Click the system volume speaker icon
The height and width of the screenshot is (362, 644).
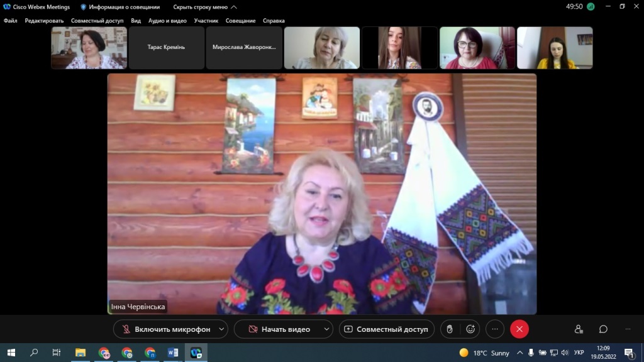(x=564, y=353)
